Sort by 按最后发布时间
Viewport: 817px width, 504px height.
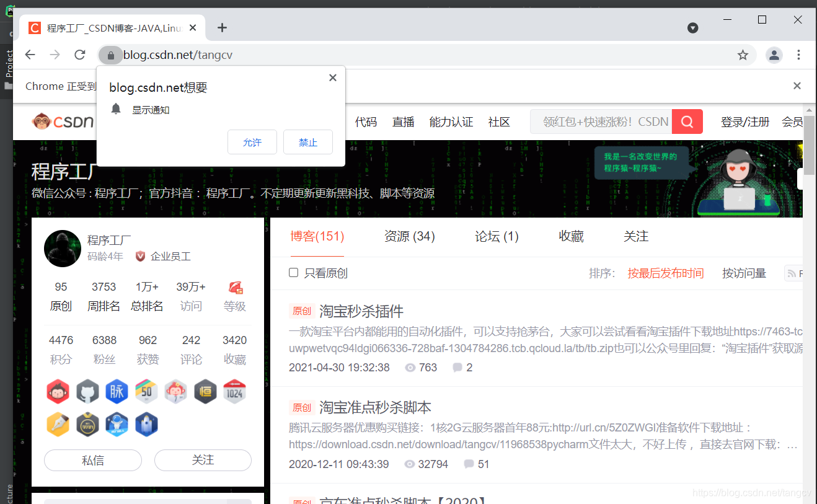pos(666,273)
